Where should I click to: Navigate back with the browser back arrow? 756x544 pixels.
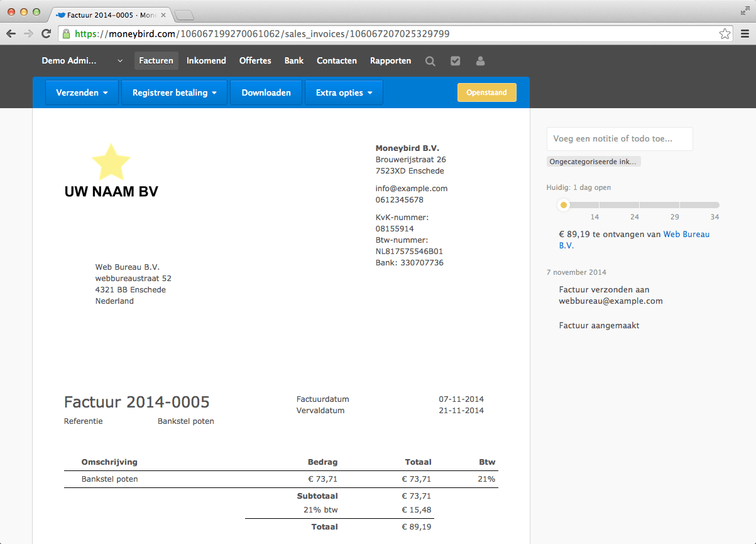point(11,34)
